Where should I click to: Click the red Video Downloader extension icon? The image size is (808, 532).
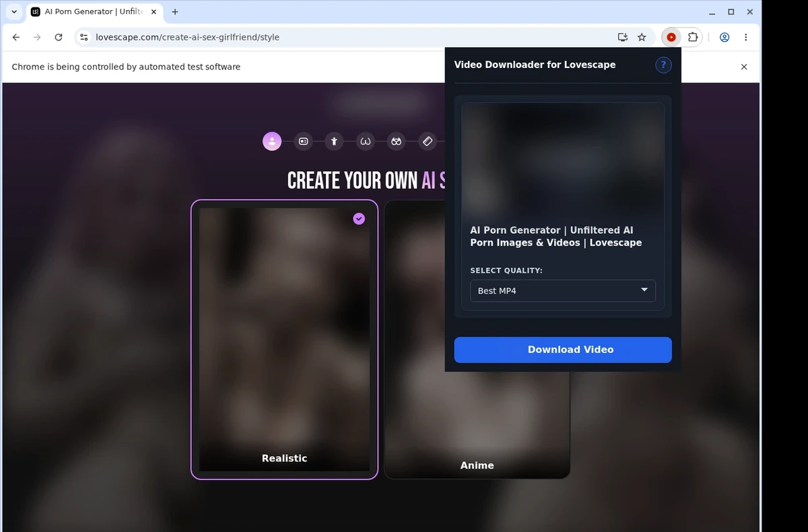pyautogui.click(x=671, y=37)
